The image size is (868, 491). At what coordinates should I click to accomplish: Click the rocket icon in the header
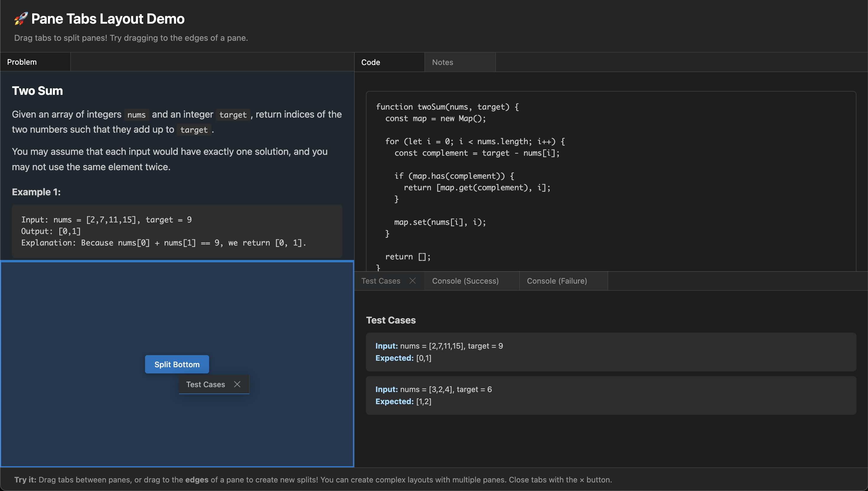pos(20,19)
